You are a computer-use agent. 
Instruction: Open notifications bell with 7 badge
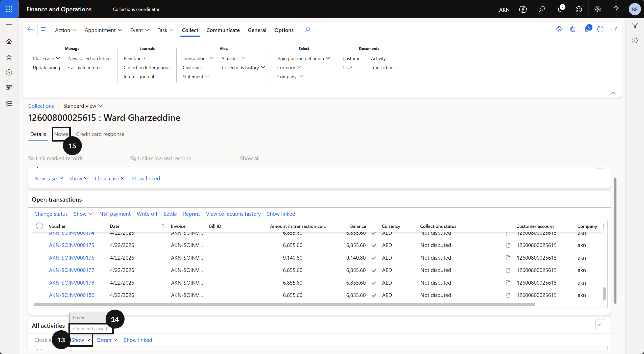tap(560, 9)
